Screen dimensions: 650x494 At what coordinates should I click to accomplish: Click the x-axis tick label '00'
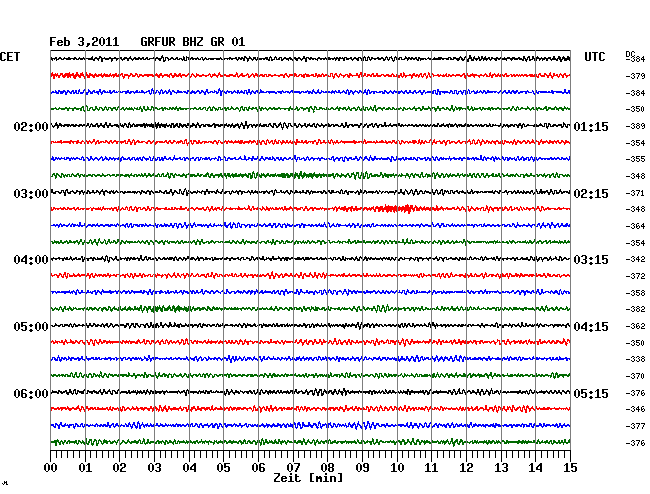click(51, 468)
